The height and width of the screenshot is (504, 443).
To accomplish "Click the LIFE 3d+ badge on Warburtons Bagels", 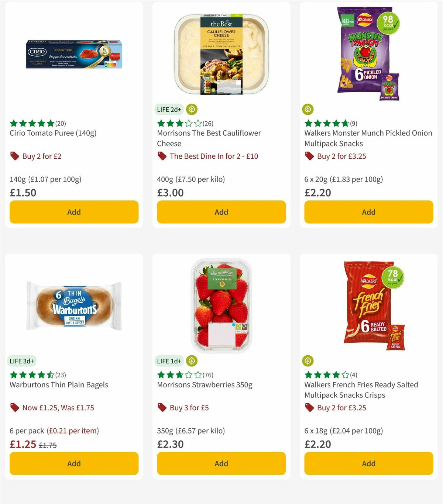I will pos(22,361).
